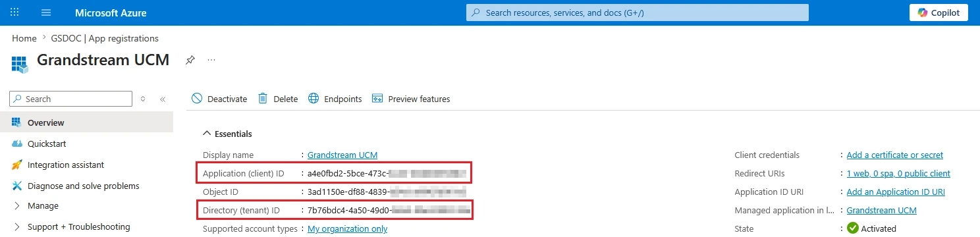
Task: Click the sidebar expand/collapse groups arrows
Action: click(143, 99)
